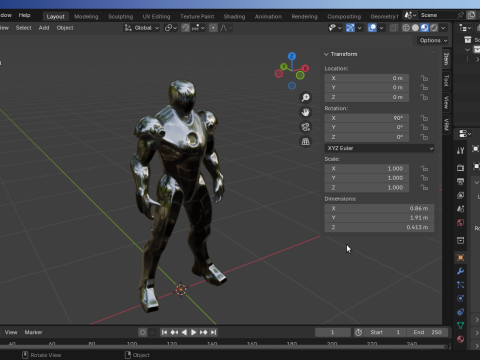
Task: Open the Modifiers tab (blue wrench)
Action: click(460, 271)
